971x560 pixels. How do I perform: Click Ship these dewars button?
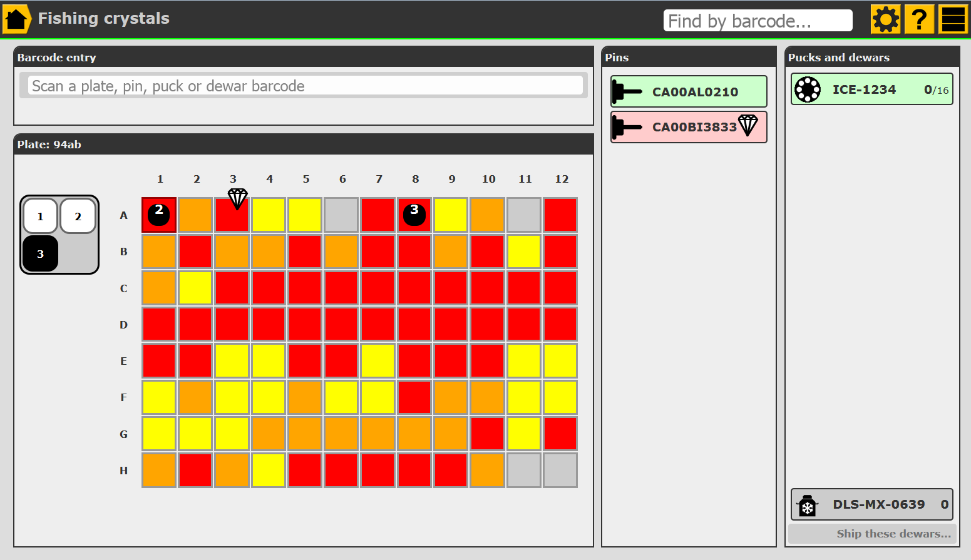point(872,534)
